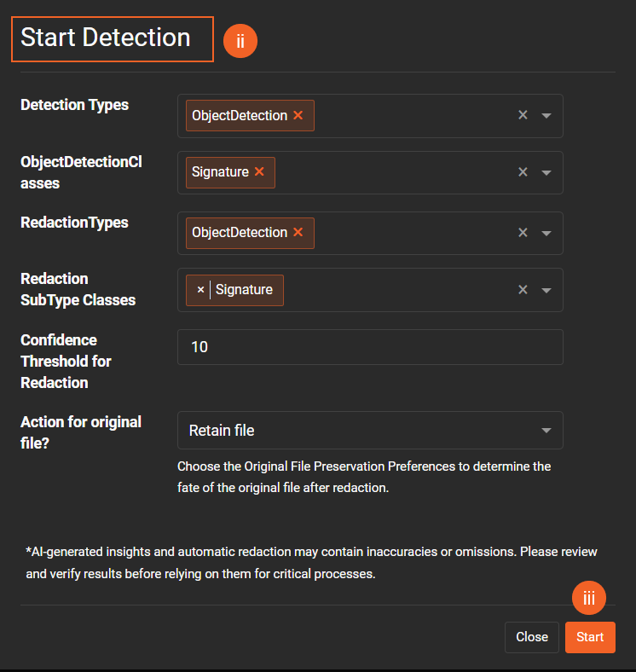Clear all ObjectDetectionClasses selections

(x=523, y=172)
